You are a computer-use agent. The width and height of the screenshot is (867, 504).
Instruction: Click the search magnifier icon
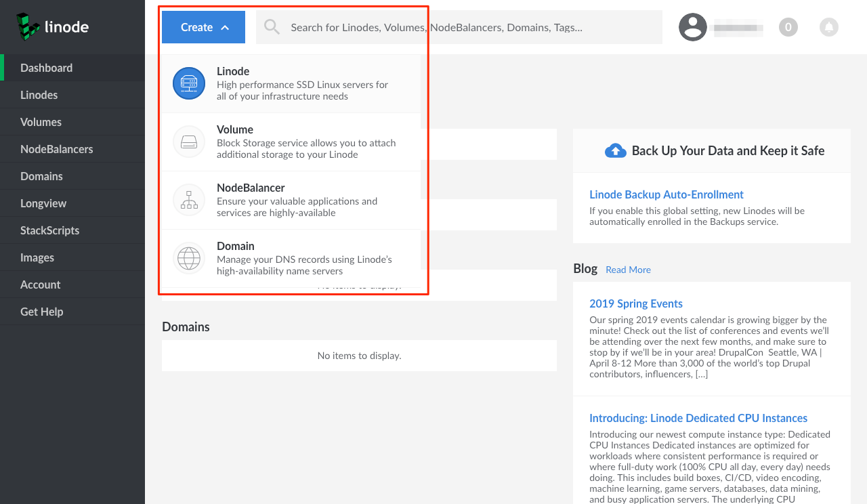[272, 27]
